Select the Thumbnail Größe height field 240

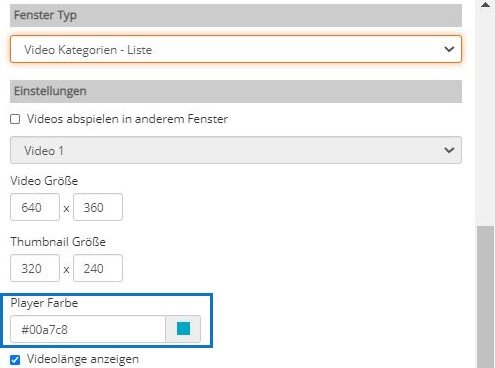point(98,268)
